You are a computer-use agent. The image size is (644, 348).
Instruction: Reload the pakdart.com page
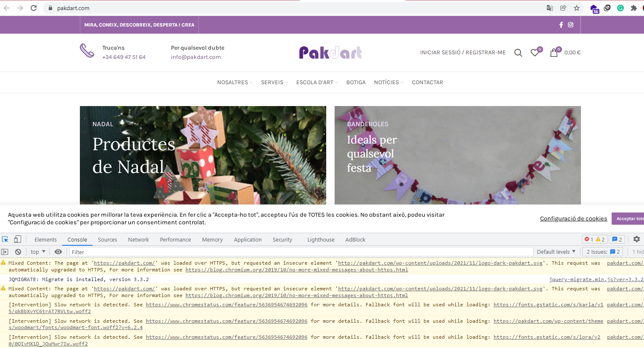(x=34, y=8)
